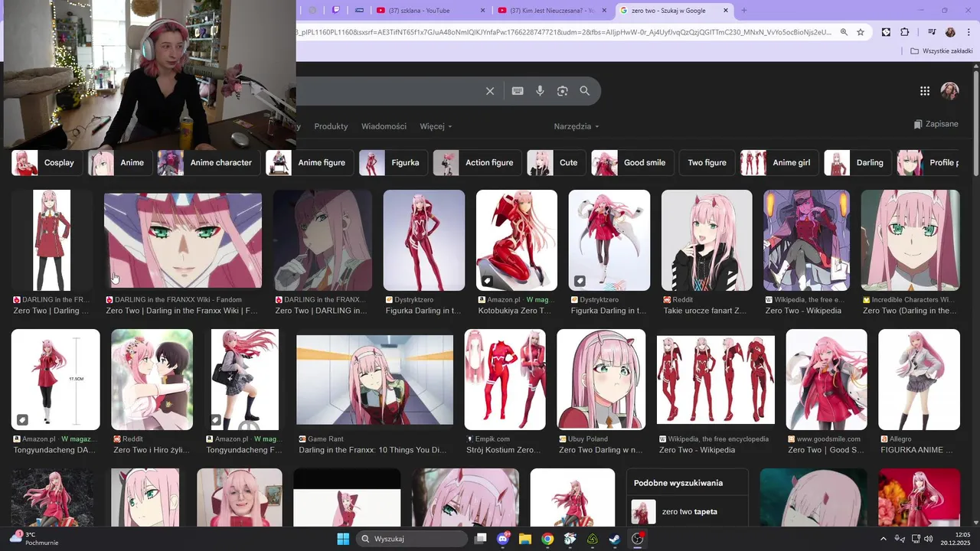This screenshot has height=551, width=980.
Task: Filter images by the 'Anime figure' chip
Action: tap(309, 163)
